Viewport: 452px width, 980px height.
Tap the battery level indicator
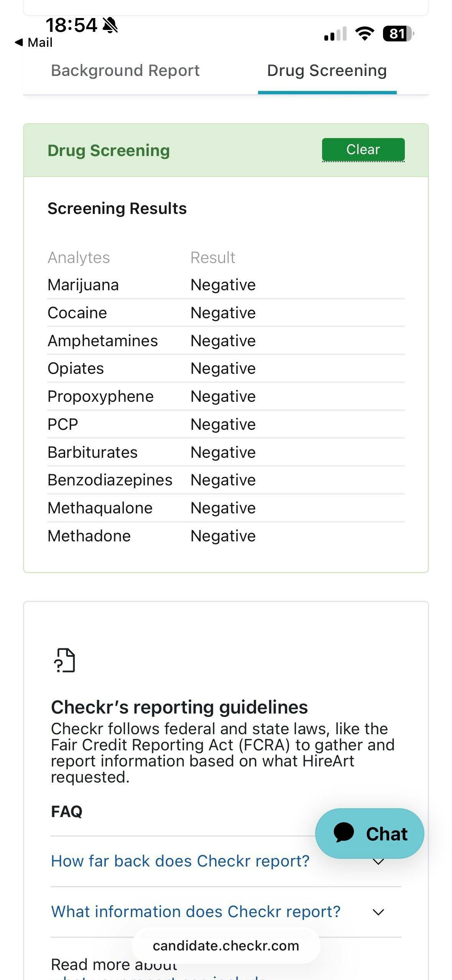pyautogui.click(x=398, y=34)
